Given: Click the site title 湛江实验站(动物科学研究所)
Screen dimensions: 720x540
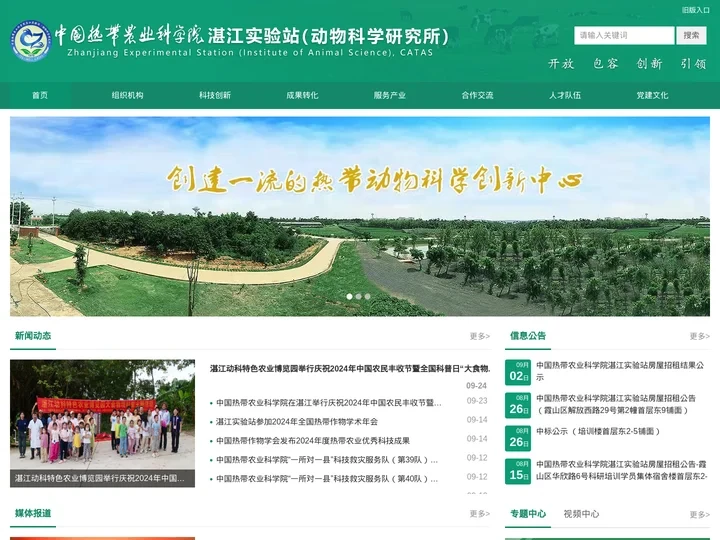Looking at the screenshot, I should (x=328, y=36).
